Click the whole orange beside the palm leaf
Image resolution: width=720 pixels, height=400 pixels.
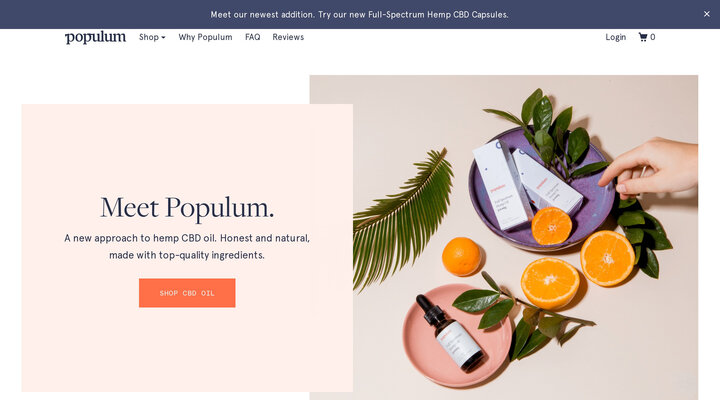461,256
